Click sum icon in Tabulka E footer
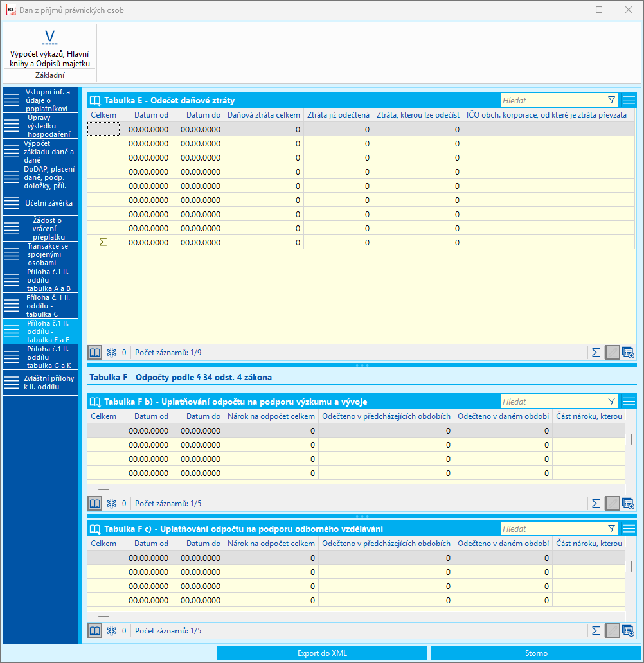The image size is (644, 663). 596,352
